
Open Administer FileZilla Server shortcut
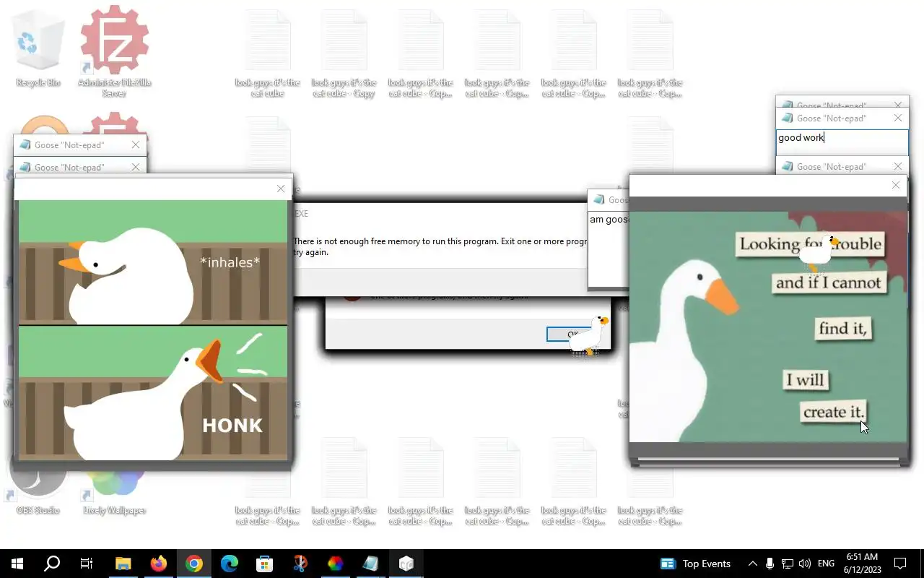pyautogui.click(x=115, y=51)
